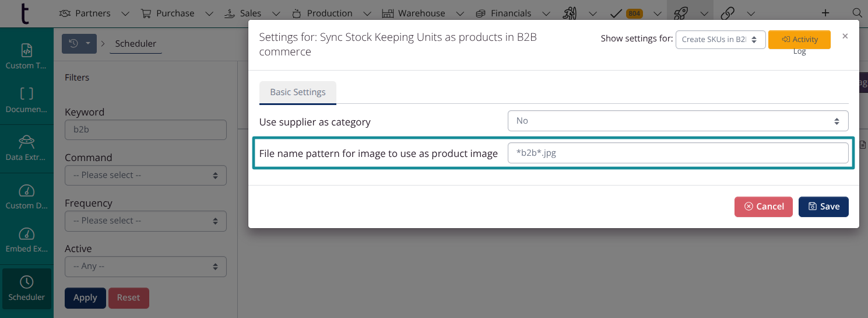
Task: Open the Warehouse menu
Action: tap(421, 13)
